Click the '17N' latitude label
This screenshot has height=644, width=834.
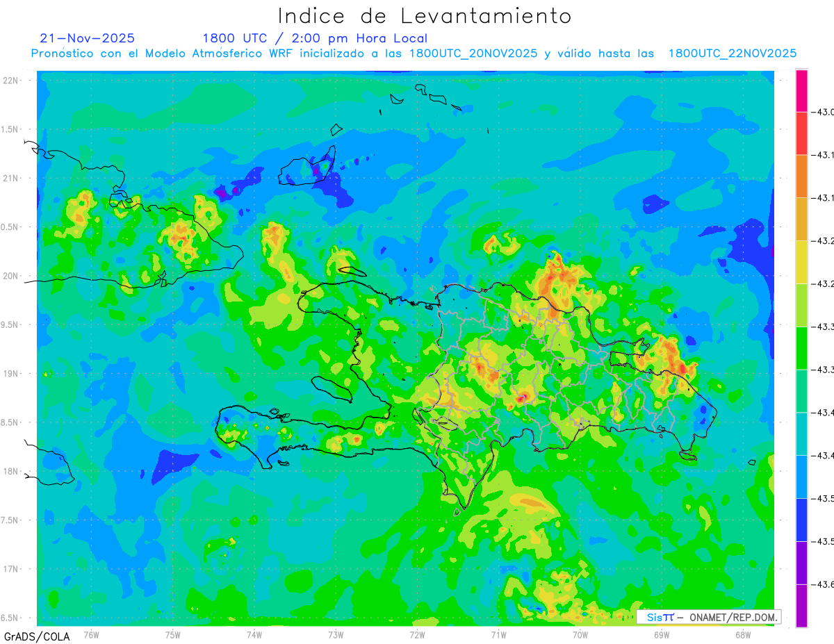[x=12, y=569]
